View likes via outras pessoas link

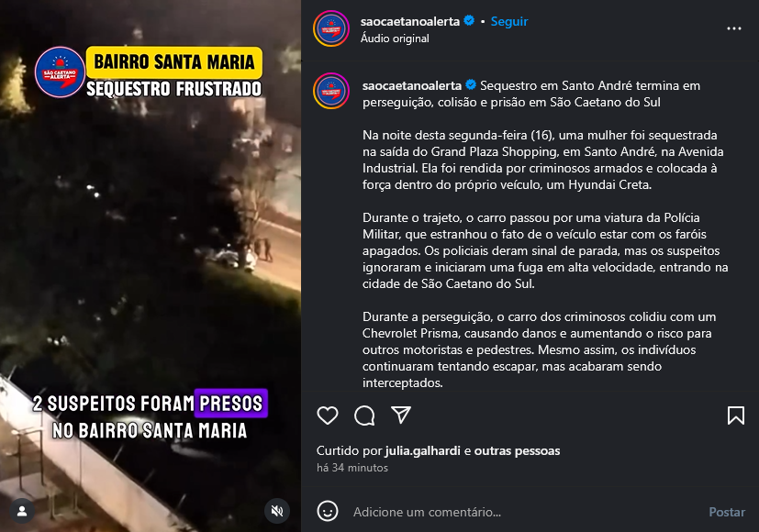click(x=517, y=450)
